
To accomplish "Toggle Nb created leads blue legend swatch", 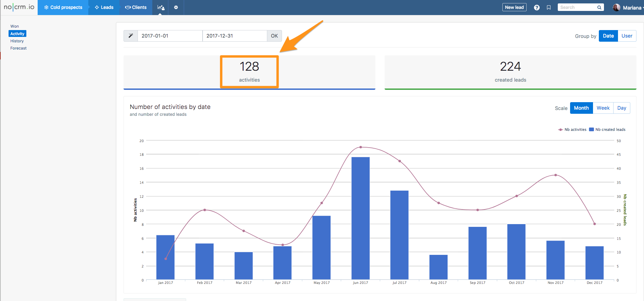I will (591, 129).
